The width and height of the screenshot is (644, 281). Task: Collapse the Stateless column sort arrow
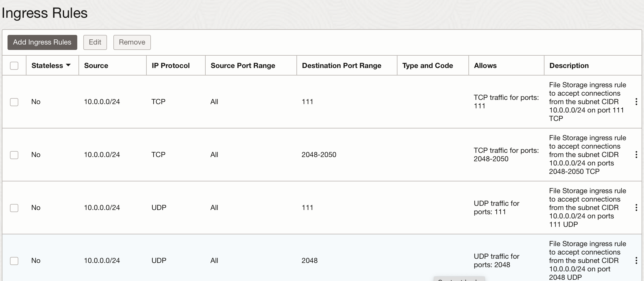[x=68, y=65]
